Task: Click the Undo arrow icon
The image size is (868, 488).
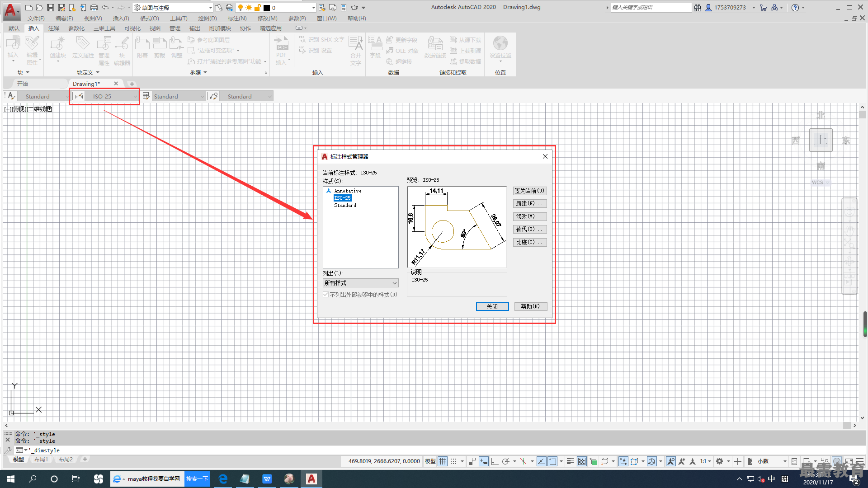Action: pos(105,8)
